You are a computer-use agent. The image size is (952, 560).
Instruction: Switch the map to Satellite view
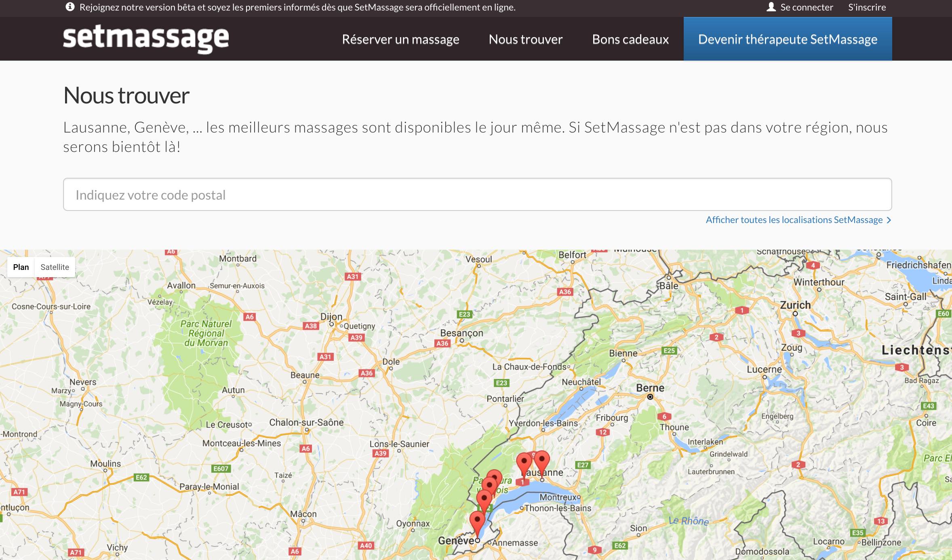coord(55,267)
